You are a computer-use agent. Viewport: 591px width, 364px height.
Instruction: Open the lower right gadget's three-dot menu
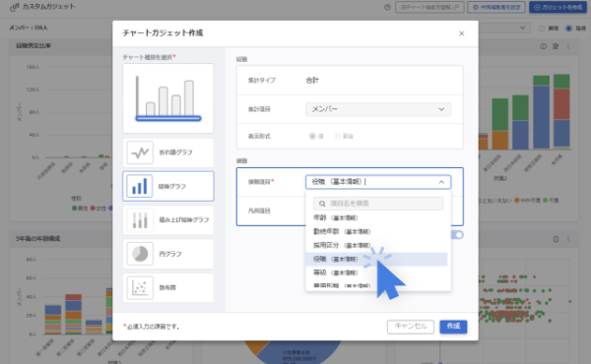click(568, 239)
